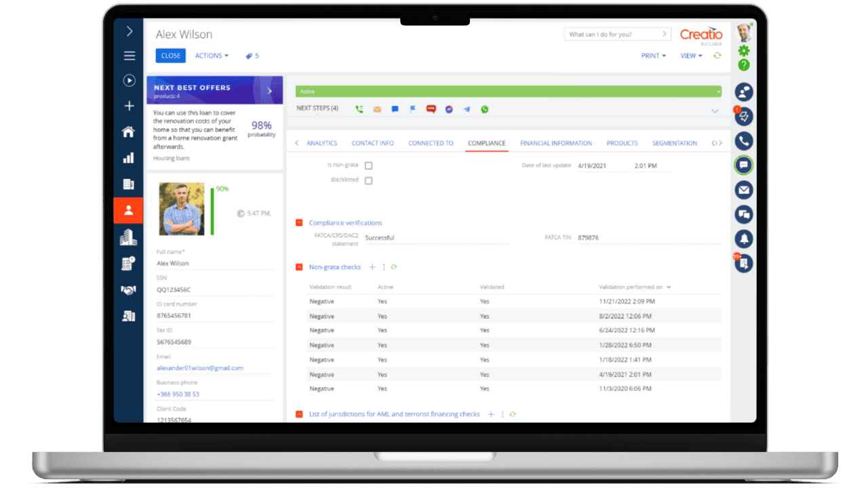
Task: Switch to the Financial Information tab
Action: click(555, 143)
